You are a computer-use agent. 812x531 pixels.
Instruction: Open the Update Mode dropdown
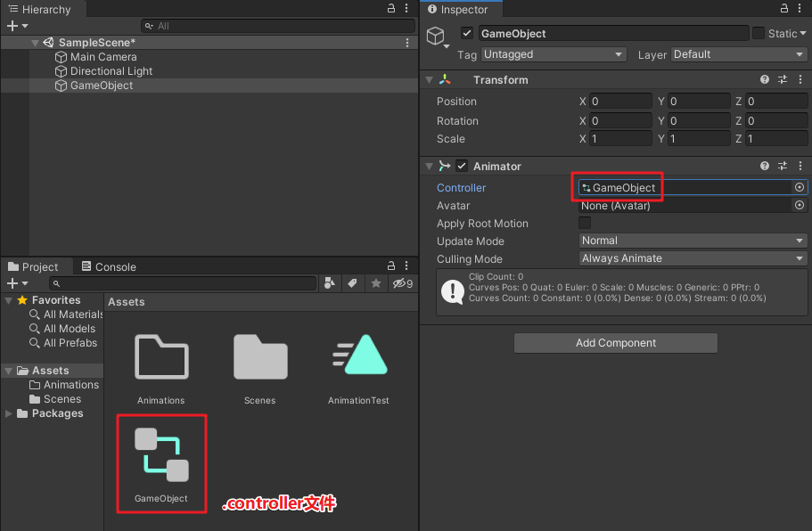[693, 241]
